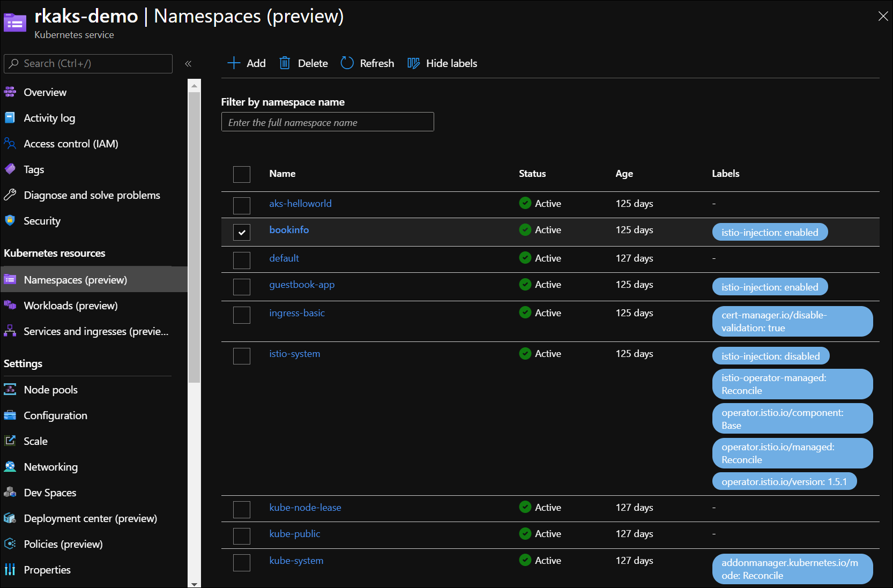Image resolution: width=893 pixels, height=588 pixels.
Task: Collapse the sidebar with double chevron
Action: pos(188,64)
